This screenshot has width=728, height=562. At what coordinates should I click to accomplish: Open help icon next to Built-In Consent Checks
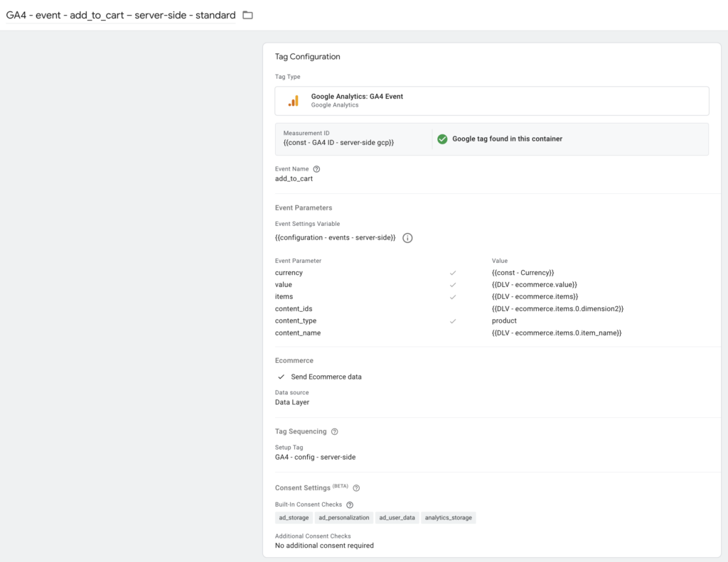point(350,505)
